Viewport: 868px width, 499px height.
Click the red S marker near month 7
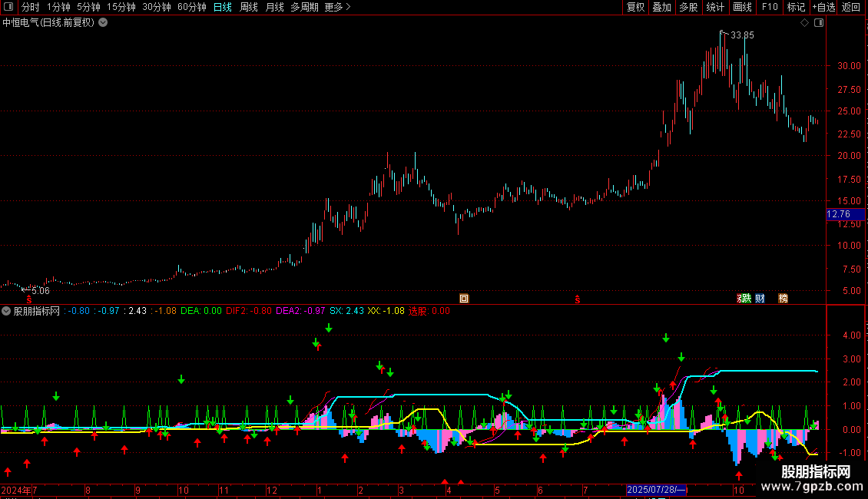click(x=578, y=299)
